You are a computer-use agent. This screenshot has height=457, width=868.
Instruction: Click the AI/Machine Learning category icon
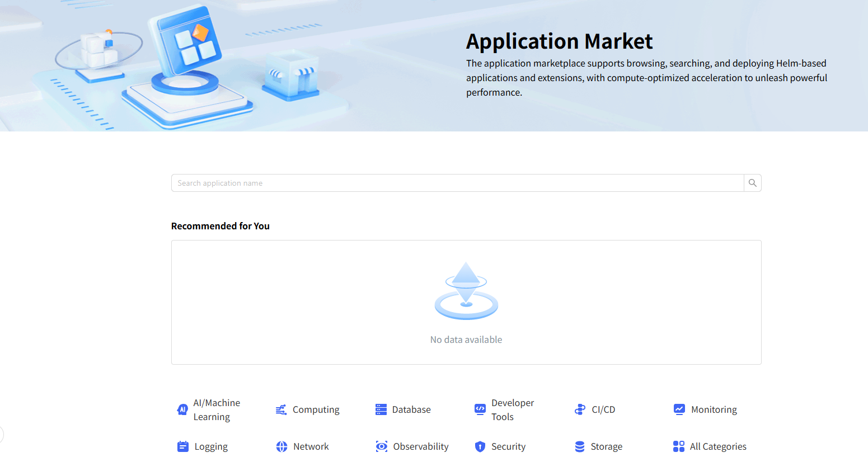182,409
